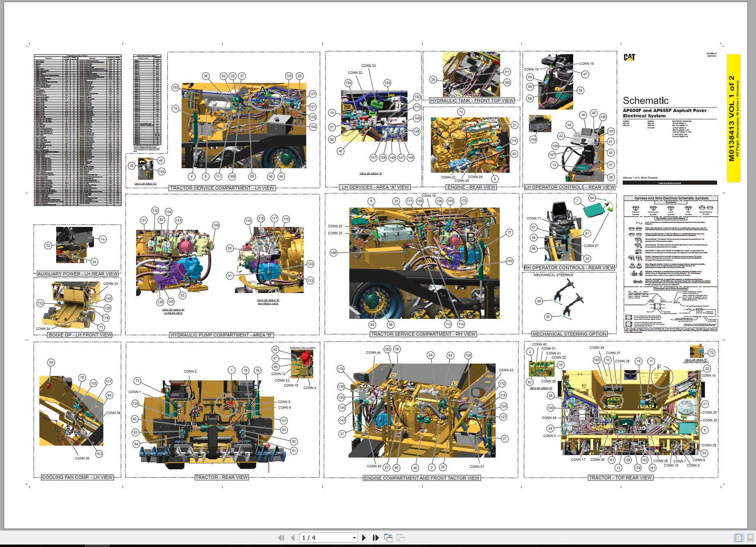756x547 pixels.
Task: Click the CAT logo on the title block
Action: pyautogui.click(x=629, y=57)
